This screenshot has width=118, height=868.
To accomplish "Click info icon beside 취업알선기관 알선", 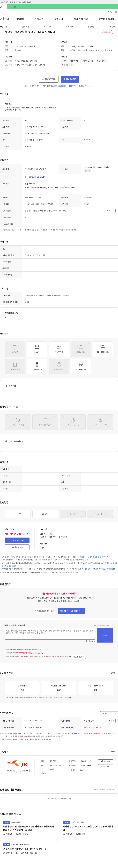I will point(66,686).
